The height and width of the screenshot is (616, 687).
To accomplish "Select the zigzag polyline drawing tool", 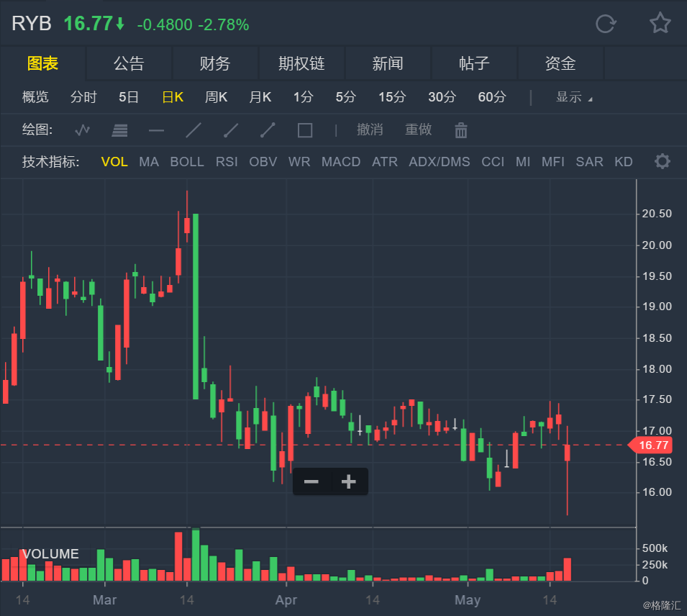I will [83, 130].
